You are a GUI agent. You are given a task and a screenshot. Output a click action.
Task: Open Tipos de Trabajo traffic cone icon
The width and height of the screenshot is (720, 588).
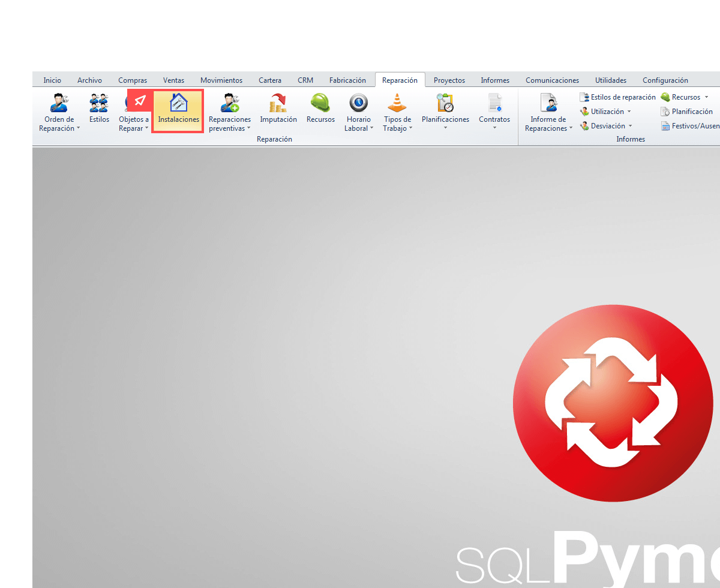click(397, 104)
